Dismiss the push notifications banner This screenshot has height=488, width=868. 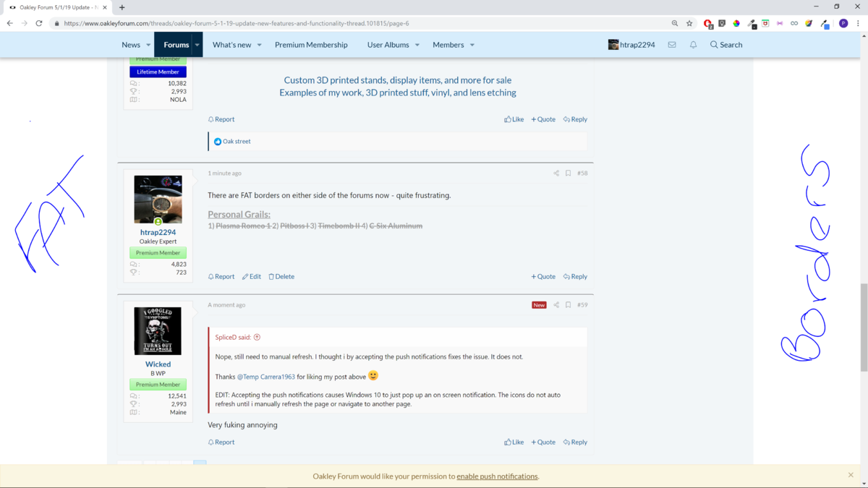[x=851, y=475]
